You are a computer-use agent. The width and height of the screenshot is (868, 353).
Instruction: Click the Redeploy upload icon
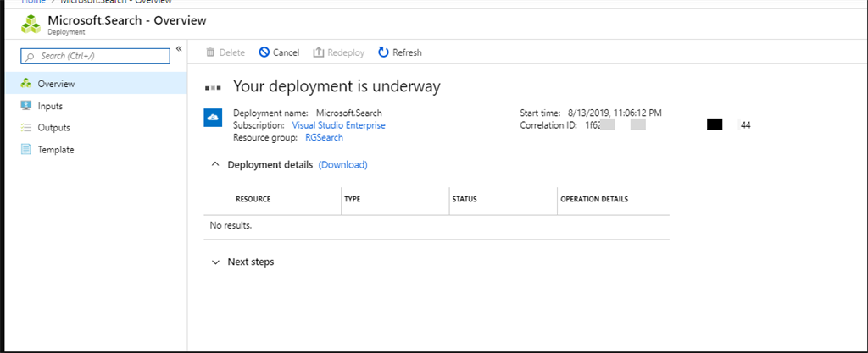(x=319, y=52)
